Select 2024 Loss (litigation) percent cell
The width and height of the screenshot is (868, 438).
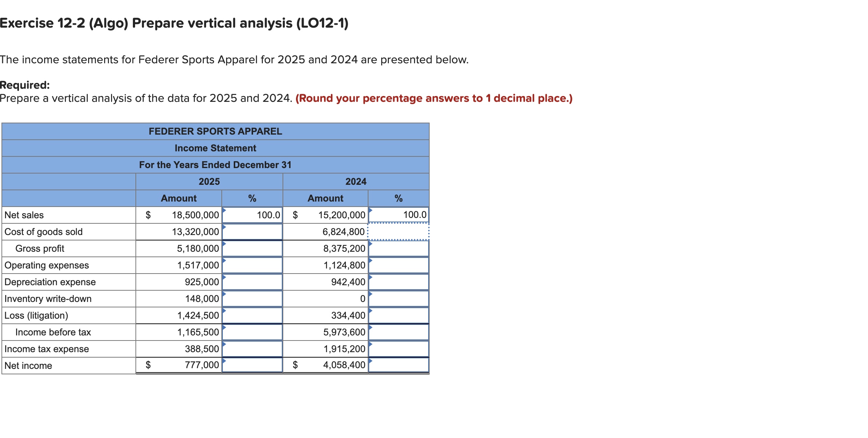click(x=399, y=315)
